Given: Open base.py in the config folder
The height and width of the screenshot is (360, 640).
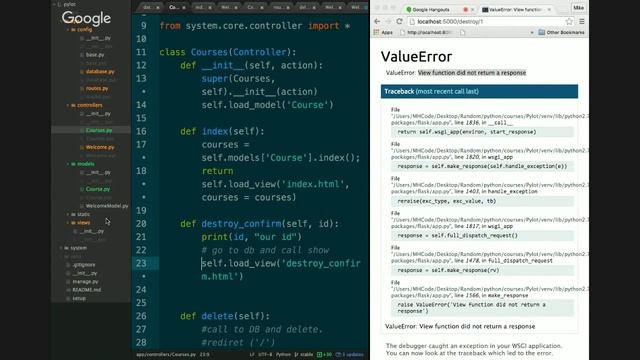Looking at the screenshot, I should pos(92,55).
